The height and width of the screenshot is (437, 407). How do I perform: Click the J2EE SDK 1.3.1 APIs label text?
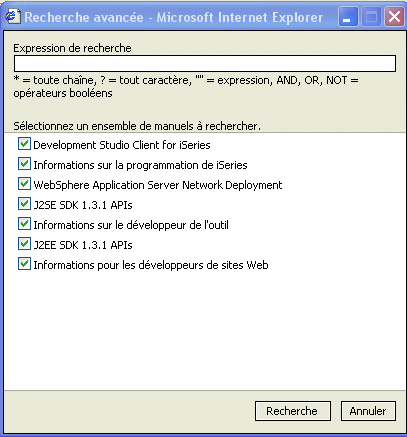point(83,245)
